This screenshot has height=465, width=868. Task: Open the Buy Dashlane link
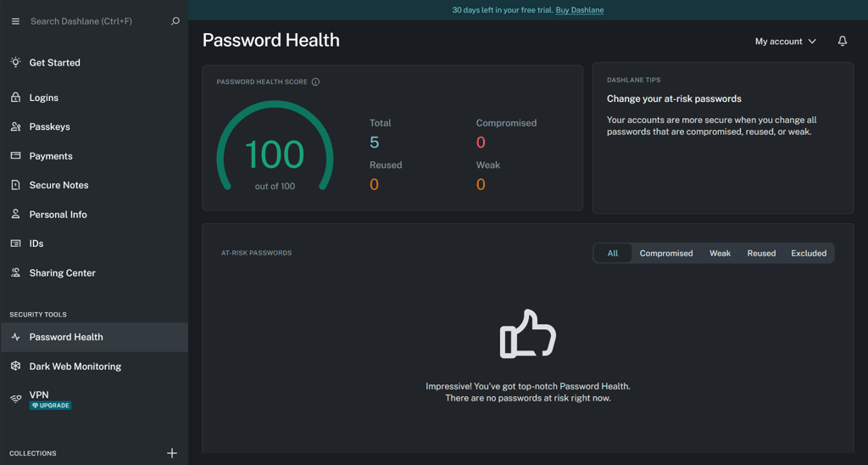click(x=580, y=10)
